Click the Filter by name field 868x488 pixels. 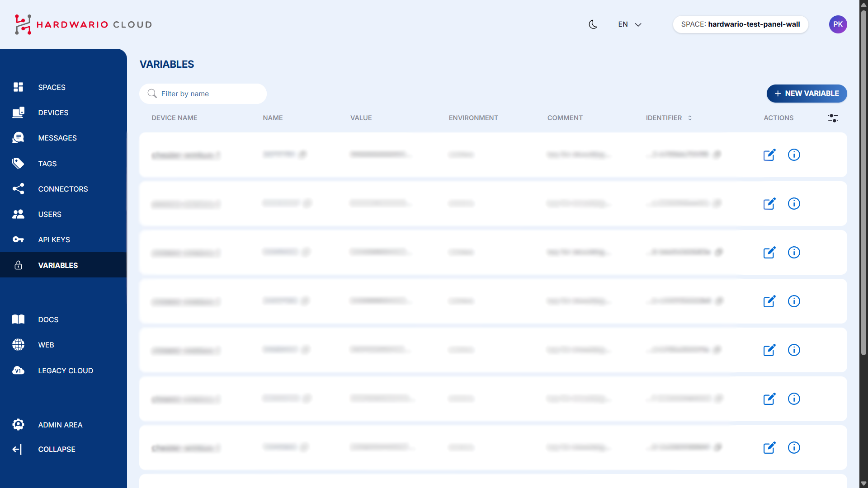coord(203,94)
